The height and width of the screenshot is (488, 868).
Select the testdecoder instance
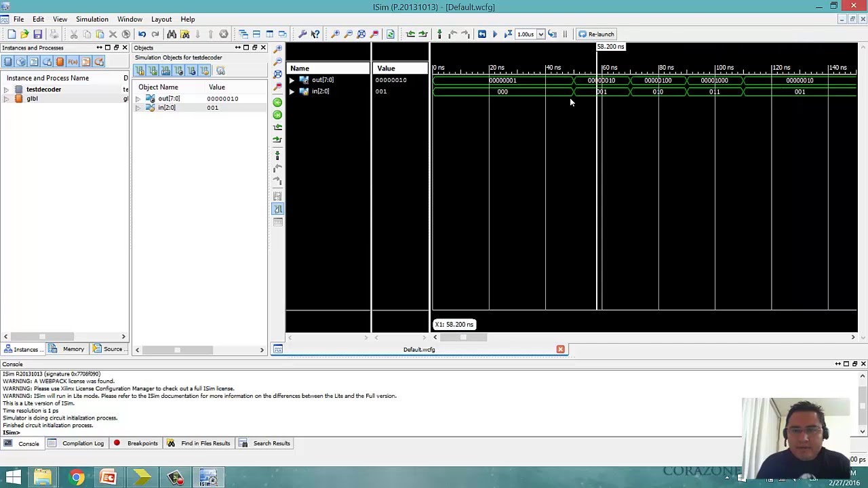(43, 89)
